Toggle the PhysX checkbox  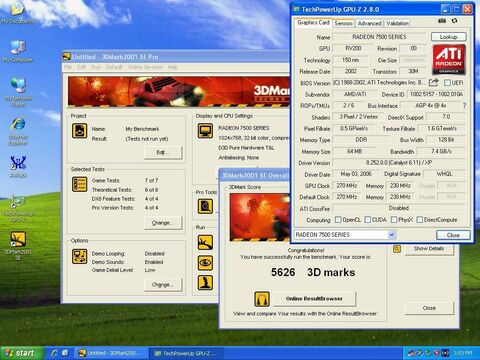394,220
